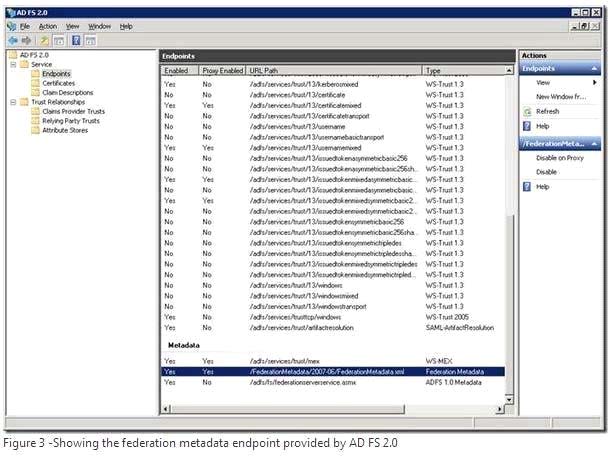This screenshot has height=456, width=612.
Task: Click New Window fr... action
Action: tap(560, 96)
